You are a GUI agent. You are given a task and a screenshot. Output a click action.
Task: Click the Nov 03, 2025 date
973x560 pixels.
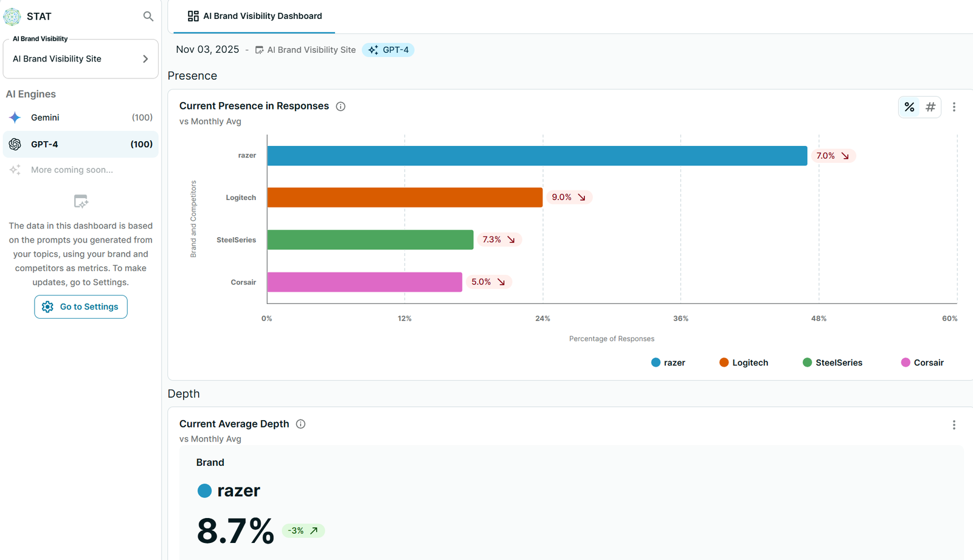[207, 50]
